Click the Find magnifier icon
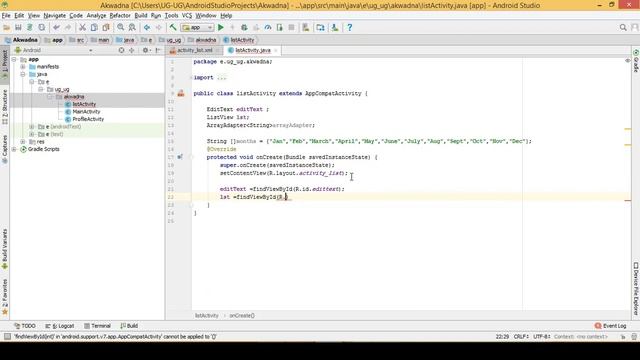 coord(120,28)
